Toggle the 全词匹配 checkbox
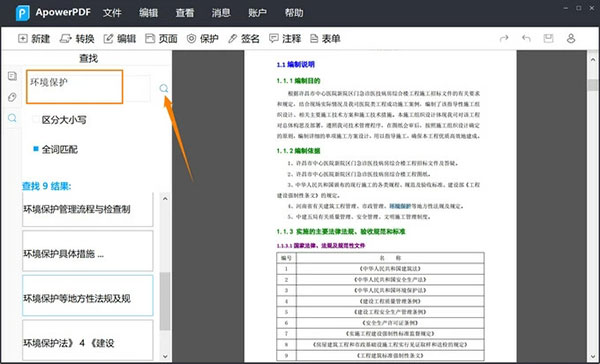 pos(36,149)
